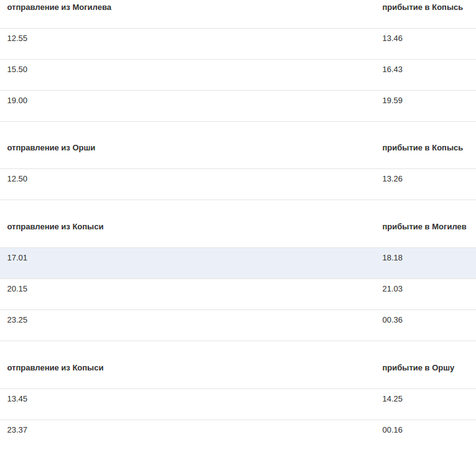The width and height of the screenshot is (476, 450).
Task: Select the highlighted 17.01 departure row
Action: [238, 263]
